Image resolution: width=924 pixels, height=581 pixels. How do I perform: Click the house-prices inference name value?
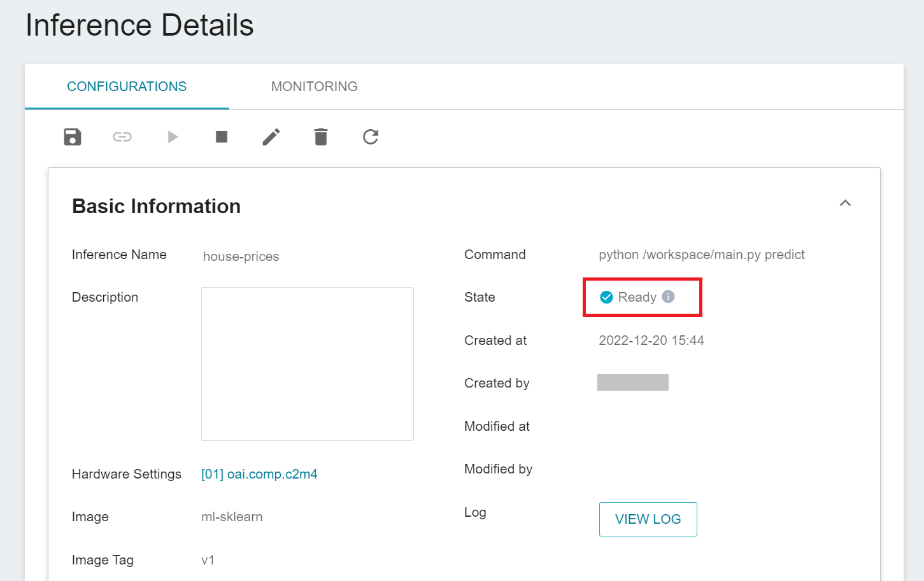point(241,256)
